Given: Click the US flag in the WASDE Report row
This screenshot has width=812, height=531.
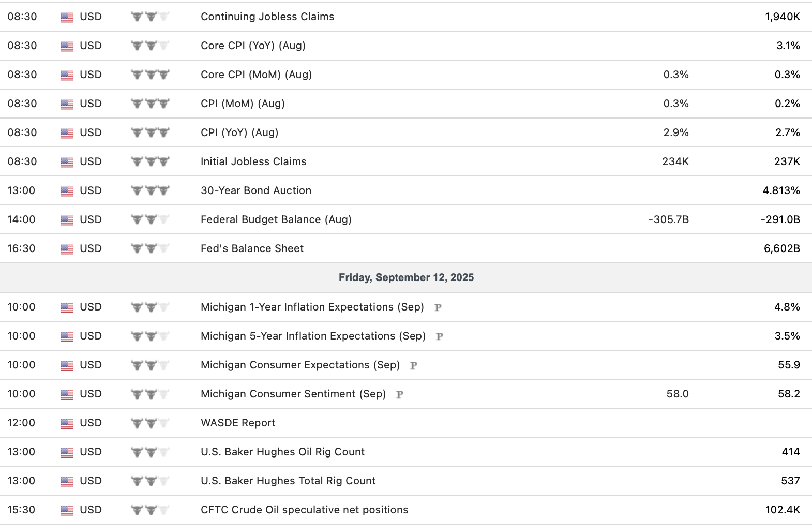Looking at the screenshot, I should tap(67, 423).
